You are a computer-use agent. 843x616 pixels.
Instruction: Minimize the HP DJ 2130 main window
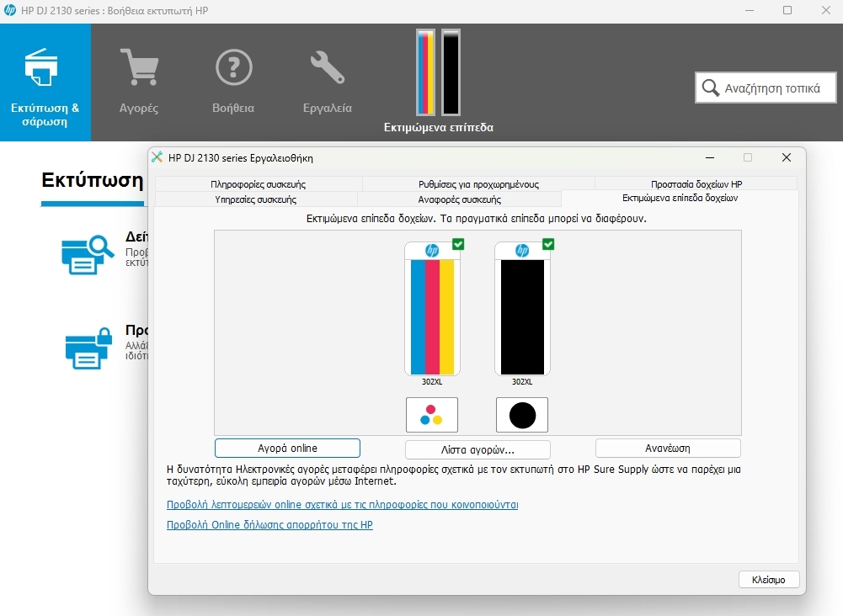pos(750,10)
